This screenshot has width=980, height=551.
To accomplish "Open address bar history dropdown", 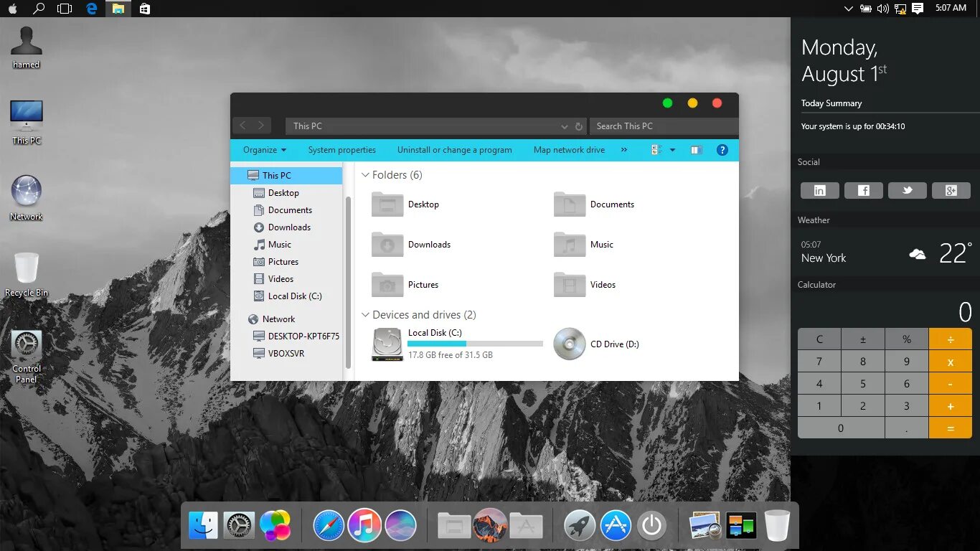I will point(565,126).
